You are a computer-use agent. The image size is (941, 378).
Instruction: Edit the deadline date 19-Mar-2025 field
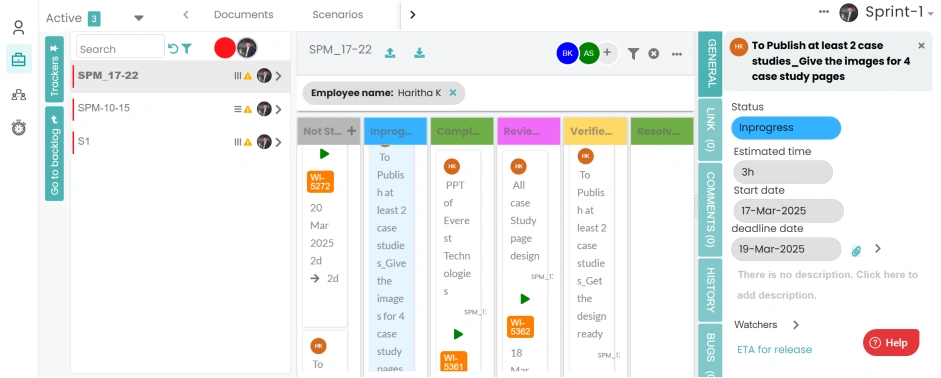click(x=787, y=249)
